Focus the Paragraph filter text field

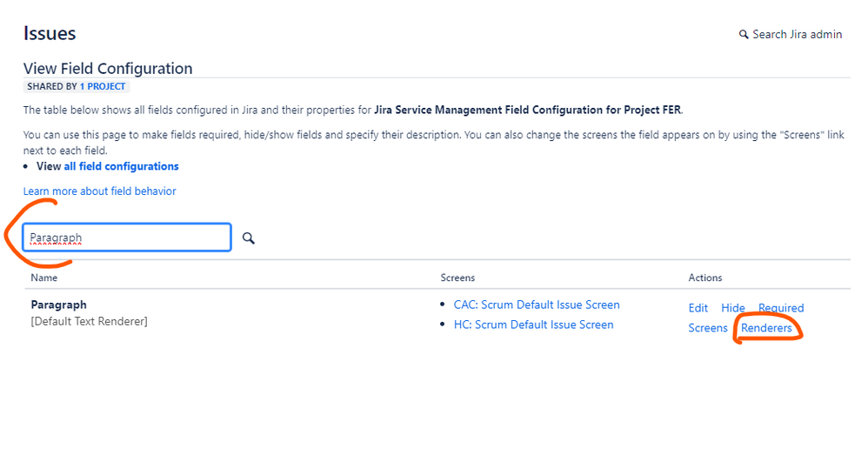127,238
